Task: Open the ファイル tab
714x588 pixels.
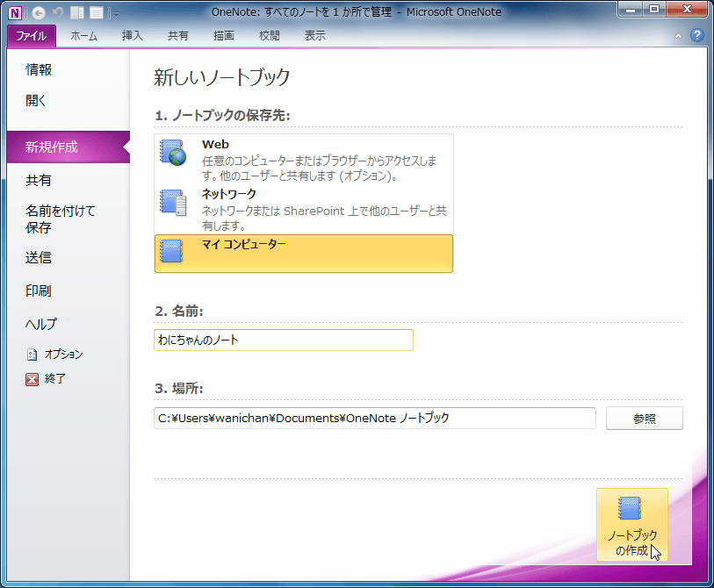Action: 32,36
